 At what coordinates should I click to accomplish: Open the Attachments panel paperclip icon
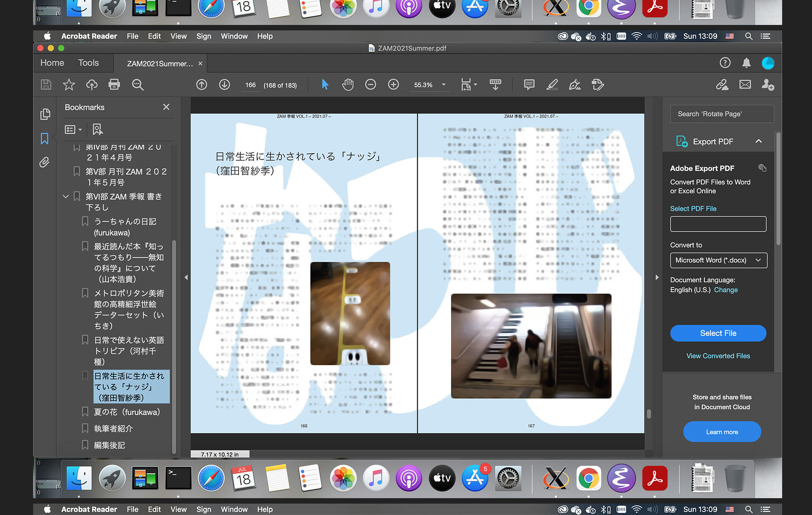click(45, 162)
